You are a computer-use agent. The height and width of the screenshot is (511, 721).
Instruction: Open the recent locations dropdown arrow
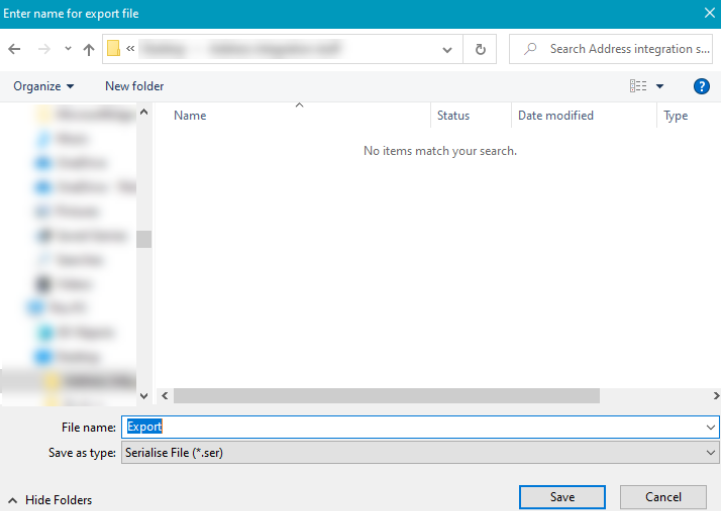pos(67,49)
